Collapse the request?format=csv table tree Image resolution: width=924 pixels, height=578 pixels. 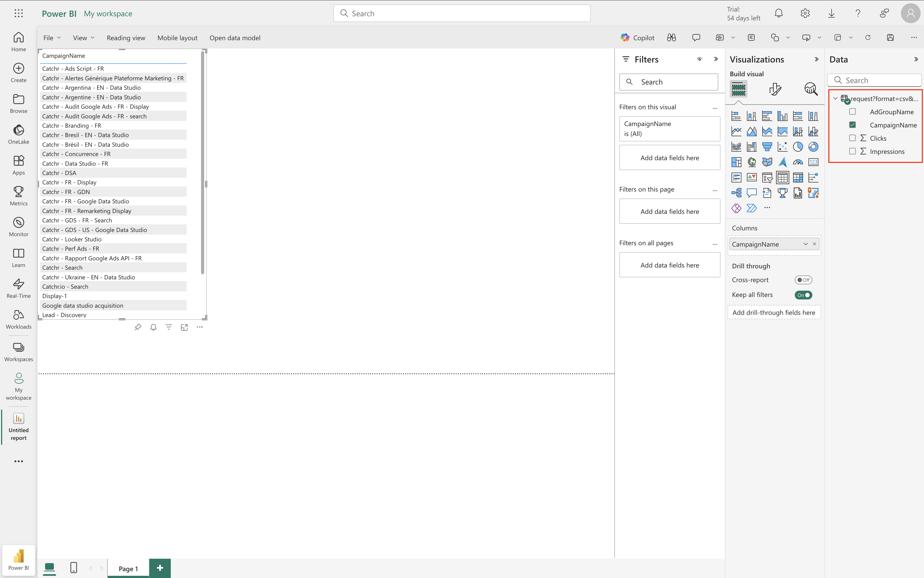click(835, 99)
